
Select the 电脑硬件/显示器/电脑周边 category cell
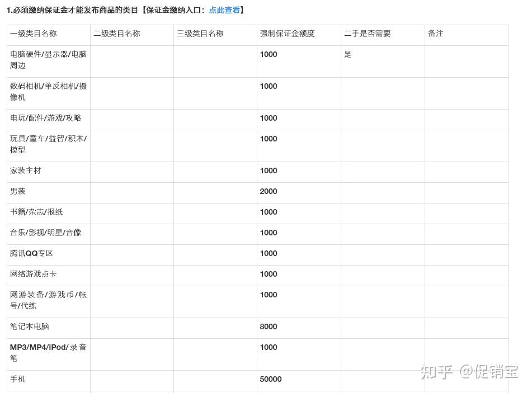pyautogui.click(x=49, y=61)
